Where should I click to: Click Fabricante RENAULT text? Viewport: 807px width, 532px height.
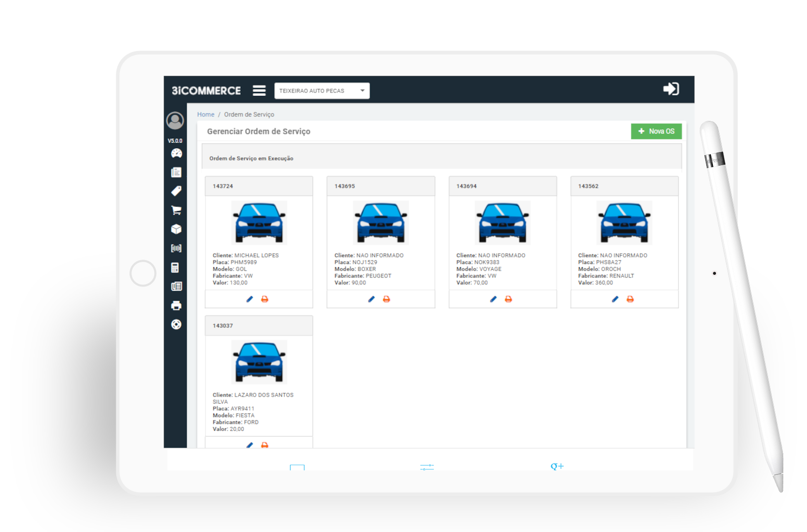[x=621, y=276]
